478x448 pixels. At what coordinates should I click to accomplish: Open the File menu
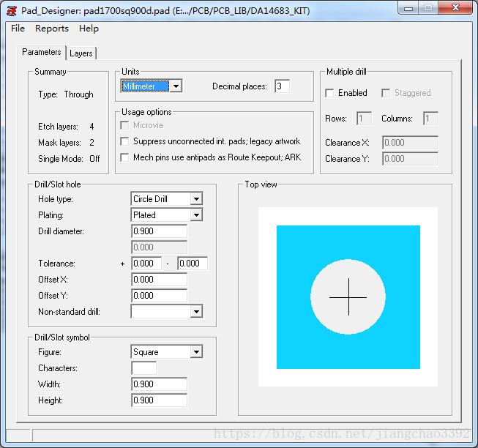[x=18, y=29]
